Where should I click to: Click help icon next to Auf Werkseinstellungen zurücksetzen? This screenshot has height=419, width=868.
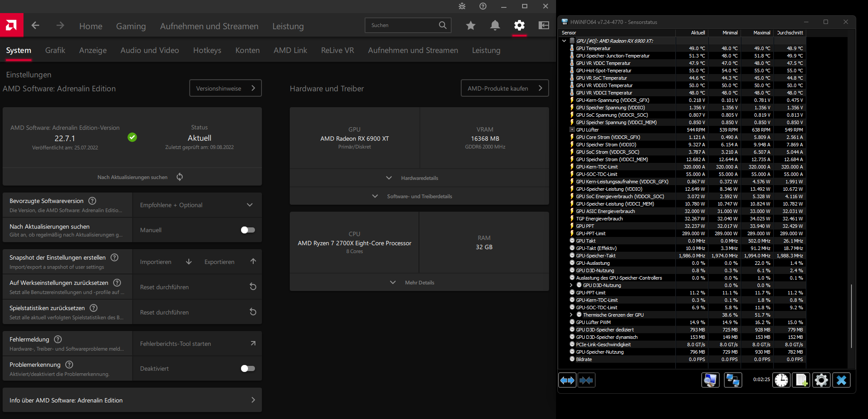117,283
